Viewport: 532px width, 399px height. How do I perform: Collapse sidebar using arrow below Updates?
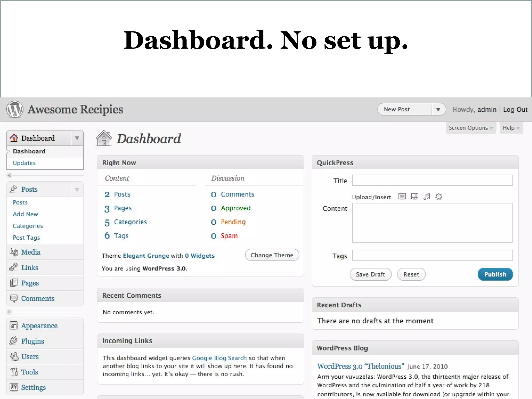click(x=9, y=175)
